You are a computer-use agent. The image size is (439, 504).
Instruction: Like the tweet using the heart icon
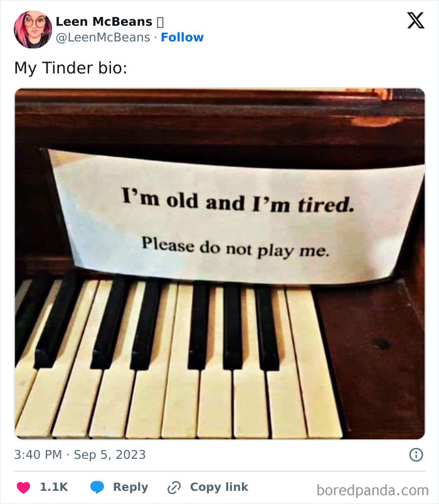24,486
